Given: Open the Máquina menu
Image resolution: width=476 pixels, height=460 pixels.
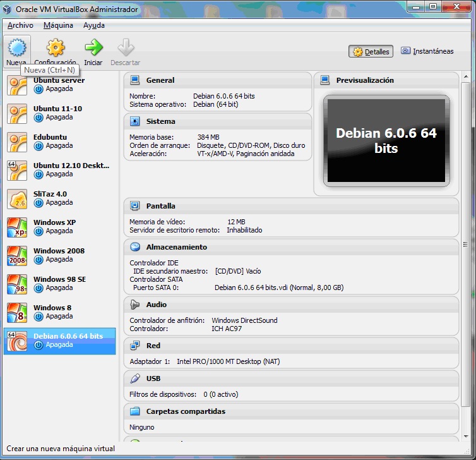Looking at the screenshot, I should coord(58,25).
